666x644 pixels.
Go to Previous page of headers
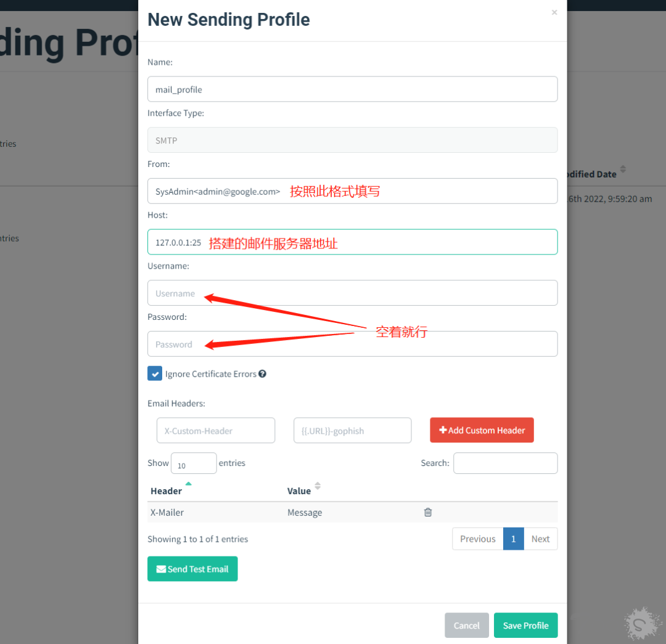coord(478,539)
